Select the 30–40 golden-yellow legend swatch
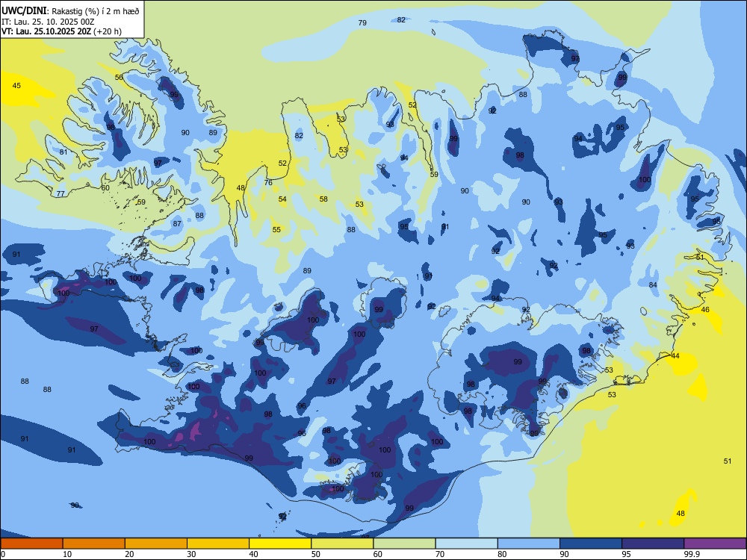Viewport: 747px width, 560px height. coord(218,544)
